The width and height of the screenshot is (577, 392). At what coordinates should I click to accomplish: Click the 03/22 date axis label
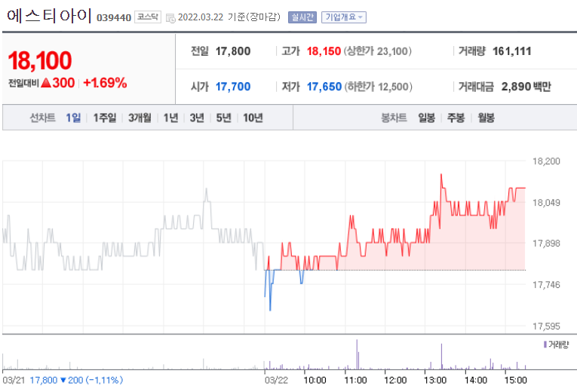[x=276, y=380]
